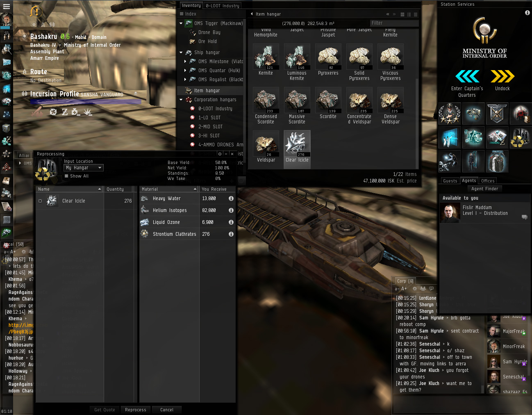The width and height of the screenshot is (532, 415).
Task: Open the gold recycle reprocessing plant icon
Action: point(521,137)
